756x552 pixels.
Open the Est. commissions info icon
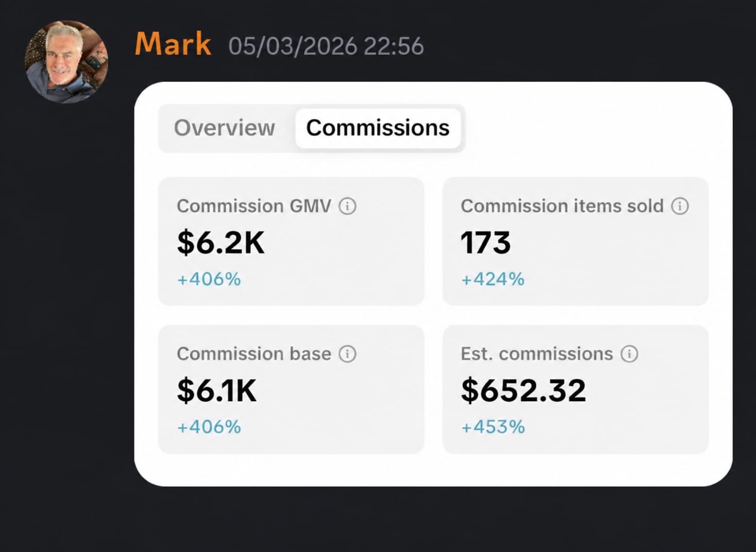[x=629, y=354]
